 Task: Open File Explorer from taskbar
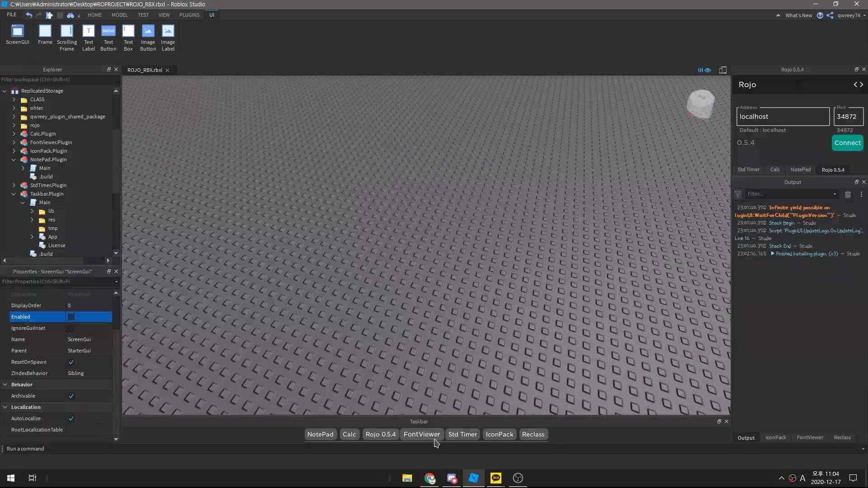(407, 478)
